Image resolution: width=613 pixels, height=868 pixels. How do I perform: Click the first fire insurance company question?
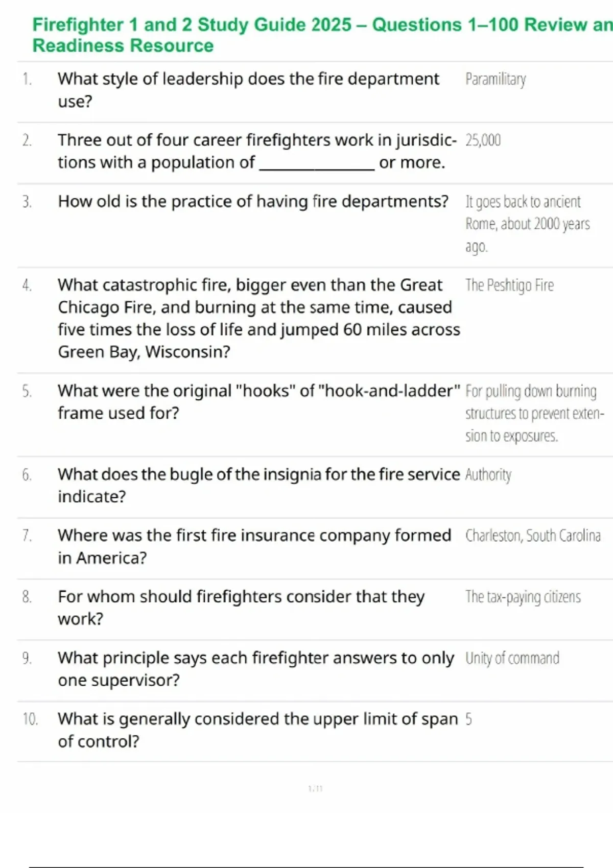click(x=254, y=546)
